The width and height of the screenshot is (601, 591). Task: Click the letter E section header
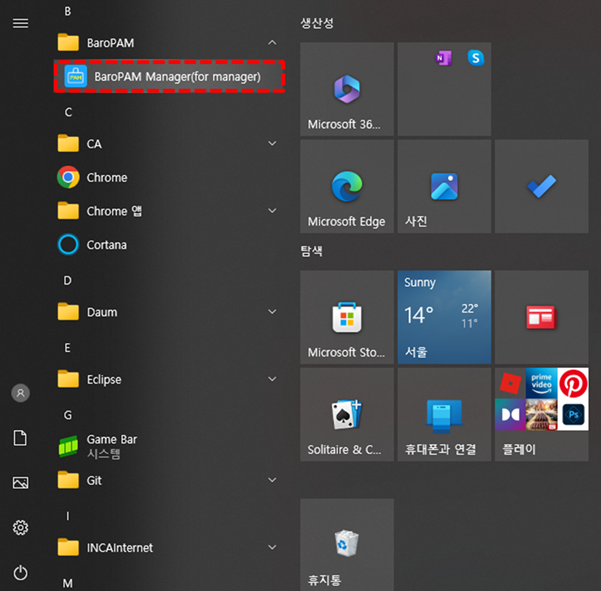(x=67, y=348)
